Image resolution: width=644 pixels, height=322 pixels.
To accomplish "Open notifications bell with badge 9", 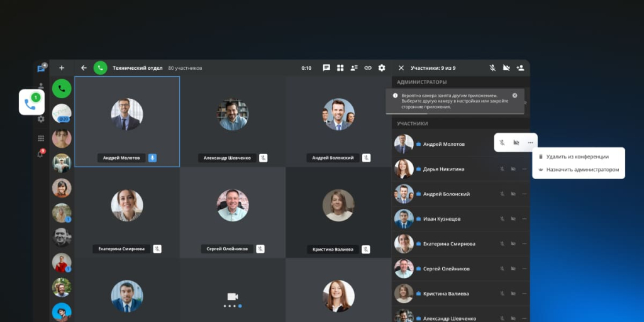I will coord(40,154).
